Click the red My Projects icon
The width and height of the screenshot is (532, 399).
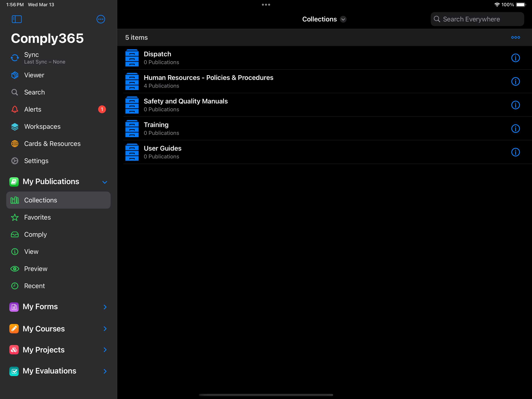[x=14, y=350]
